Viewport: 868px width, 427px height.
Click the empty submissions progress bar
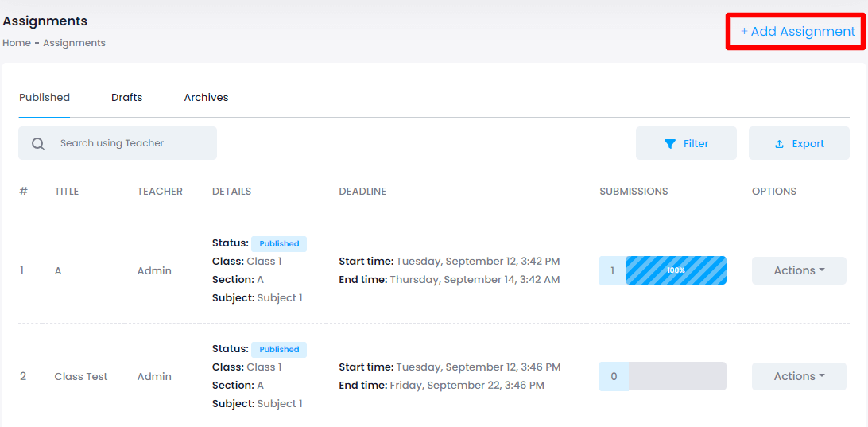coord(676,376)
